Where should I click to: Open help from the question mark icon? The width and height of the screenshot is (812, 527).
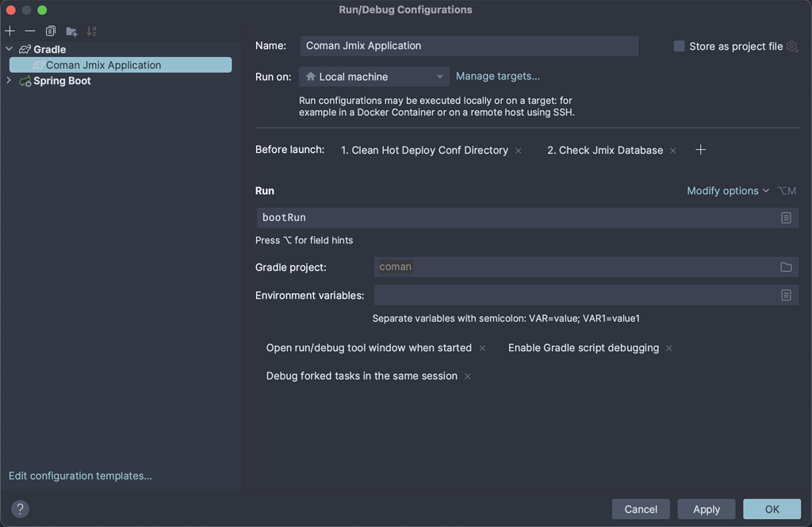(x=20, y=509)
